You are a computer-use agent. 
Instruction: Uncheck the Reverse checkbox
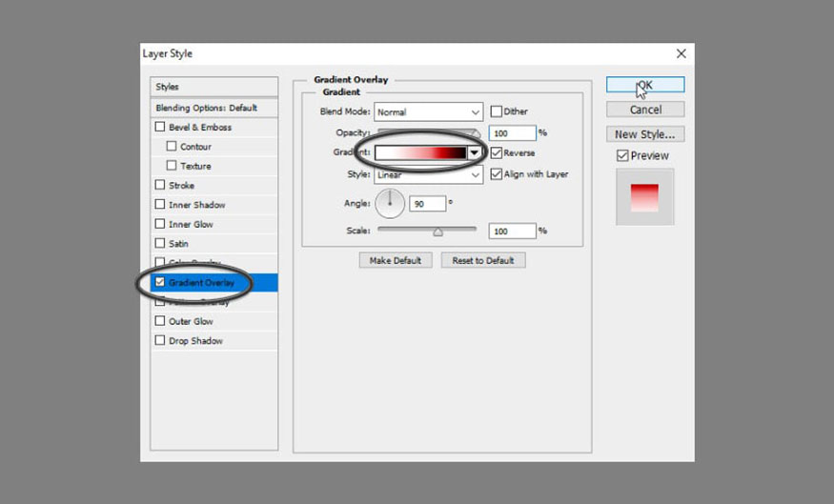click(x=497, y=153)
